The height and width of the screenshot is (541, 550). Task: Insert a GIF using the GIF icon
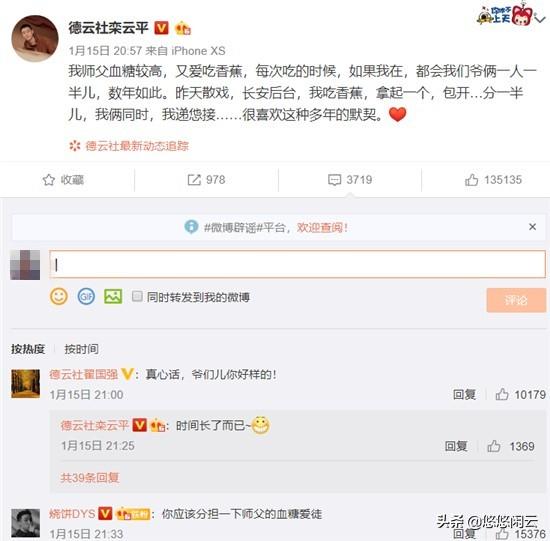86,296
